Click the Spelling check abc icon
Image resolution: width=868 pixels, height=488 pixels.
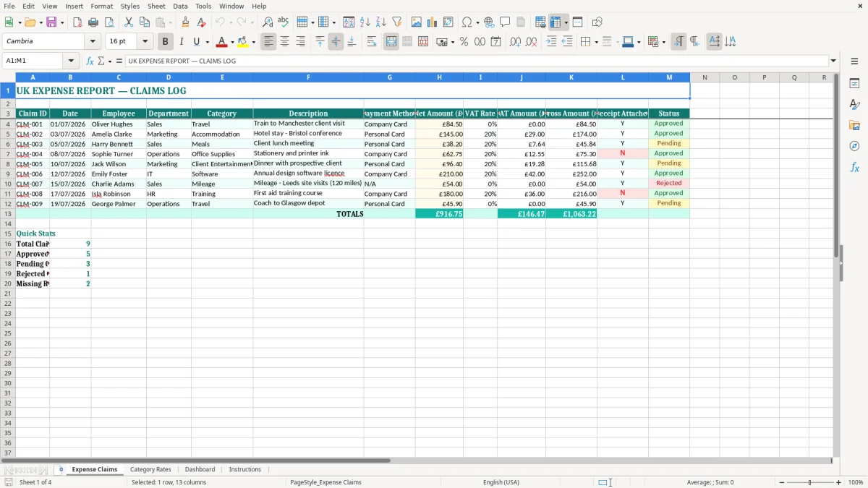284,22
